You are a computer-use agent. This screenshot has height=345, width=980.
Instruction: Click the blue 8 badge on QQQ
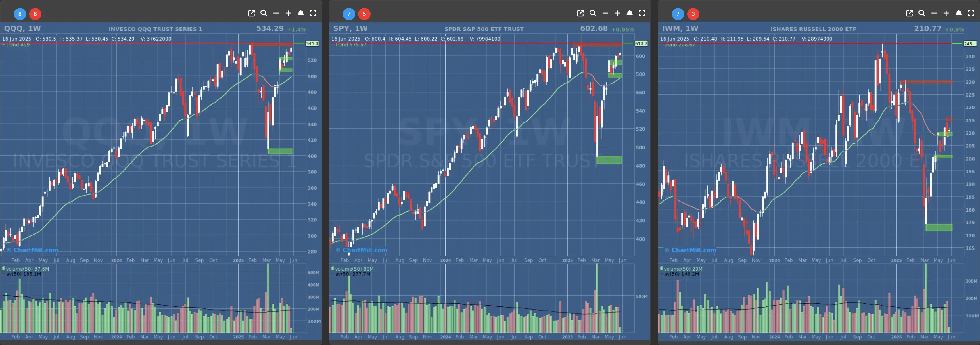(x=20, y=14)
